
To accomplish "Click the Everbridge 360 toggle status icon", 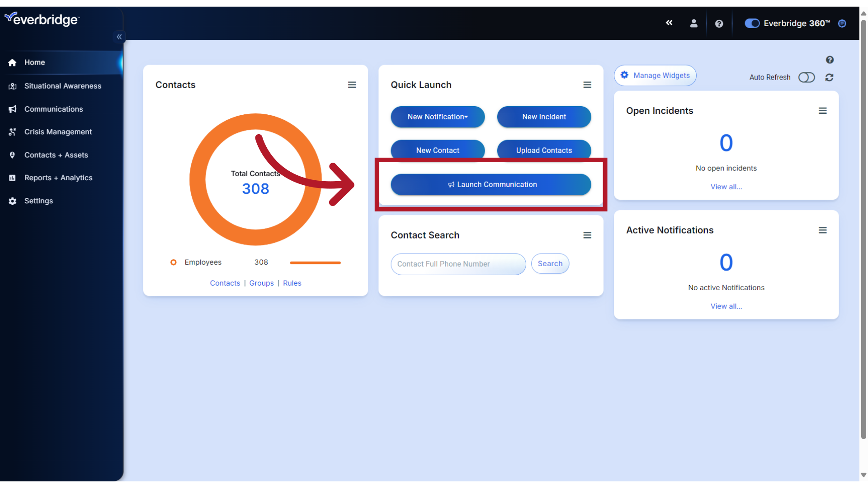I will point(751,23).
